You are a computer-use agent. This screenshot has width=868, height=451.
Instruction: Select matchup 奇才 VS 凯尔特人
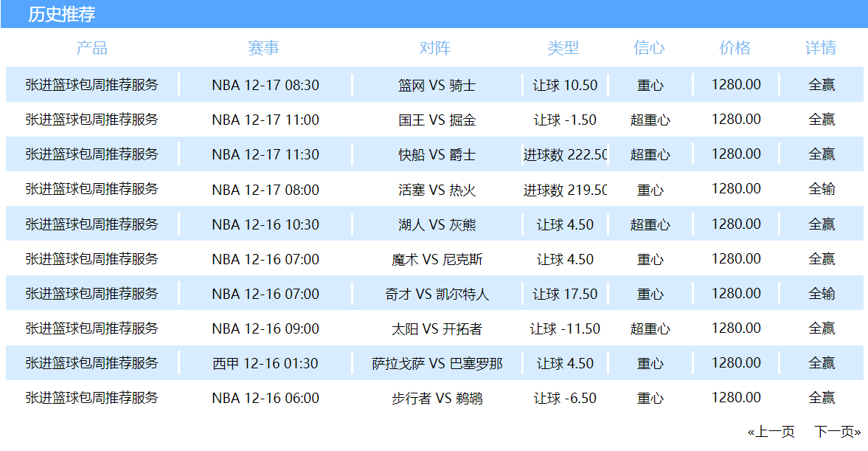[x=437, y=295]
